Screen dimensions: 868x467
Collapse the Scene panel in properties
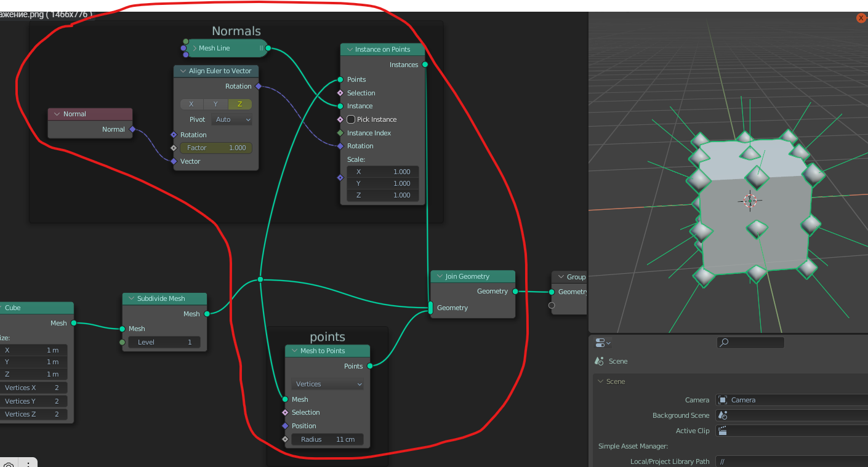point(601,381)
